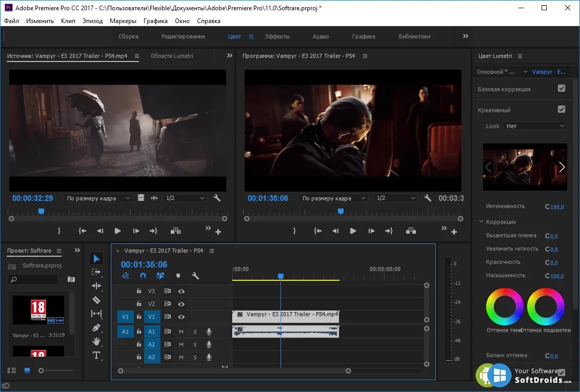
Task: Uncheck the Базовая коррекция checkbox
Action: point(562,88)
